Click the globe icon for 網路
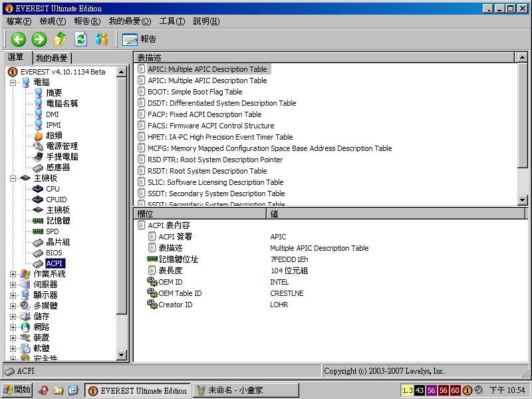 tap(25, 327)
